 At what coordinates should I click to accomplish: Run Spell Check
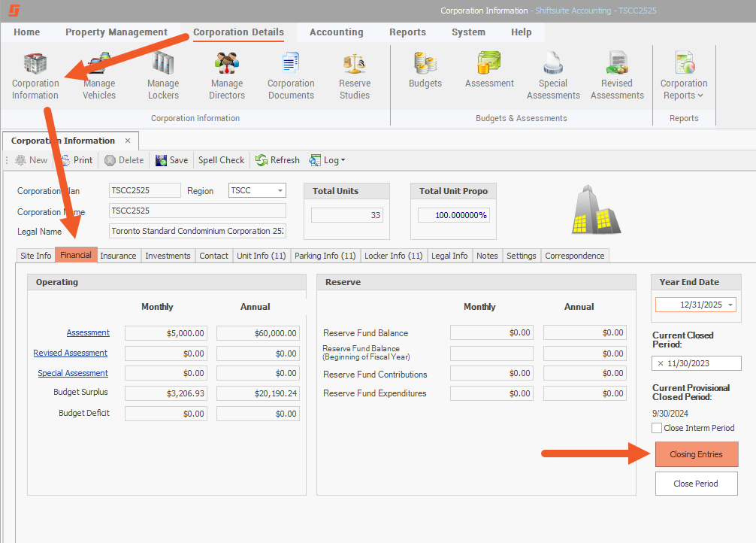pos(221,160)
